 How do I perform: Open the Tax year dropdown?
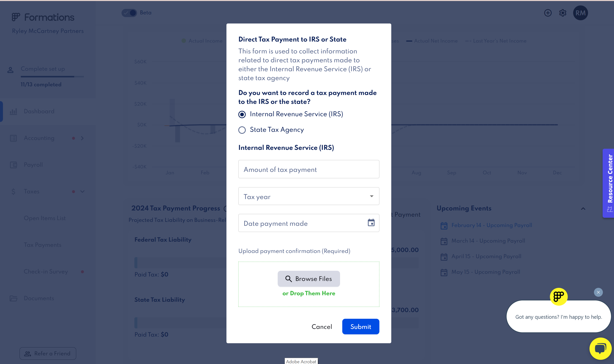coord(309,196)
